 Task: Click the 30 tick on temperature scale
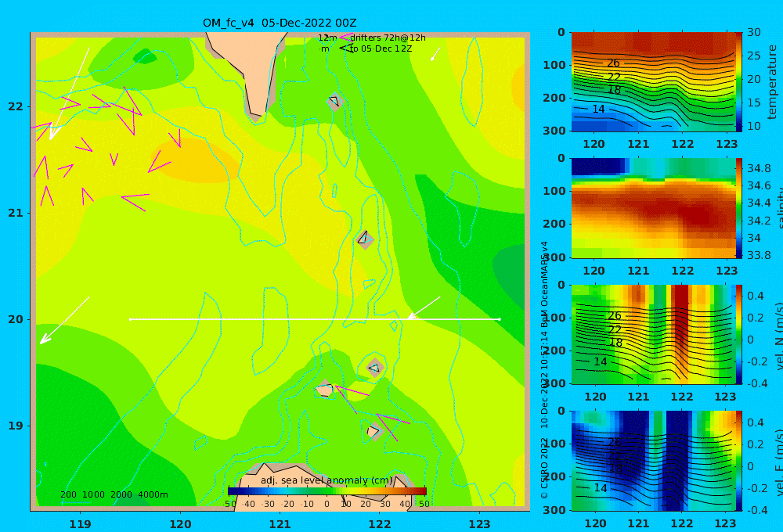[754, 32]
